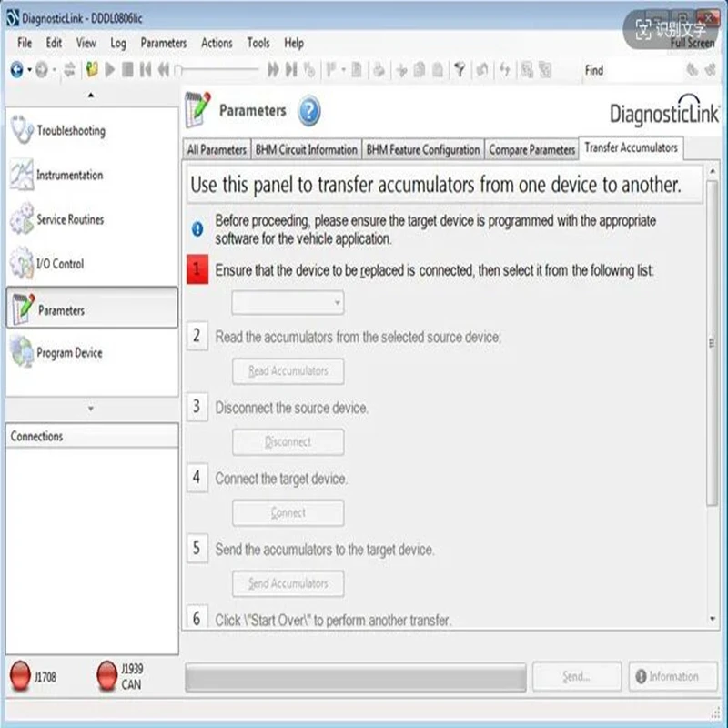Click the Stop log playback button

(x=127, y=70)
